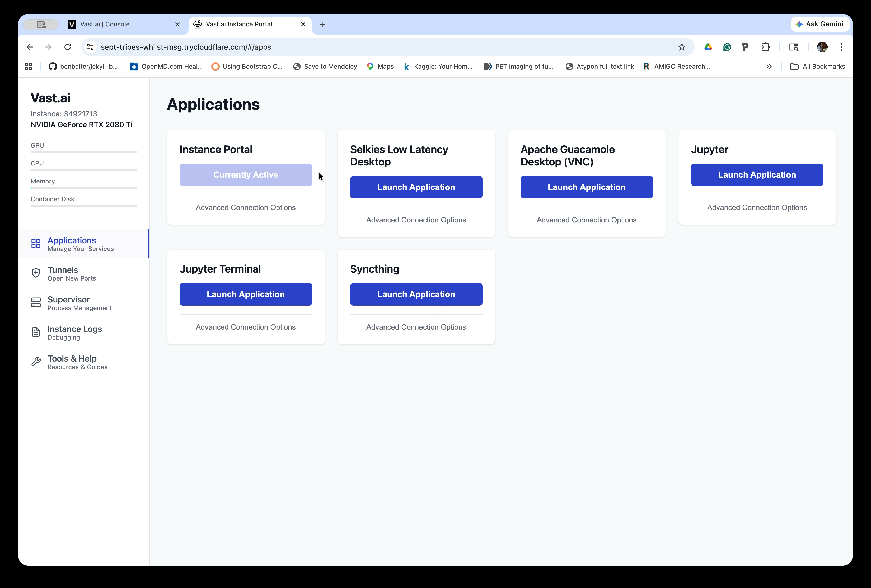
Task: Click inside the address bar
Action: [262, 47]
